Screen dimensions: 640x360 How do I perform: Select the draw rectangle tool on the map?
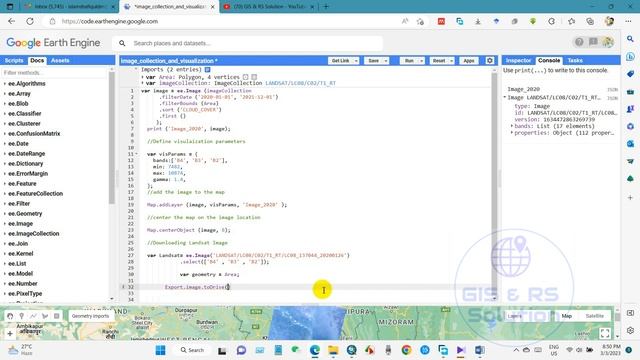(x=56, y=316)
